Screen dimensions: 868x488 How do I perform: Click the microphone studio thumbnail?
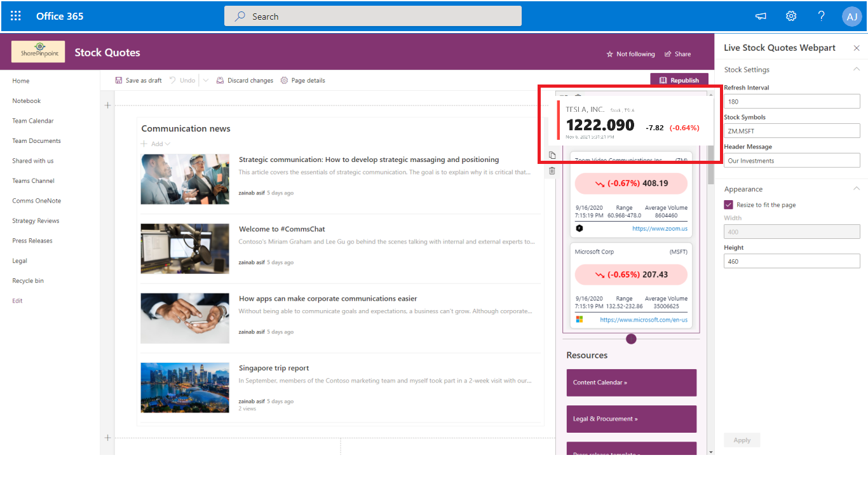point(185,248)
